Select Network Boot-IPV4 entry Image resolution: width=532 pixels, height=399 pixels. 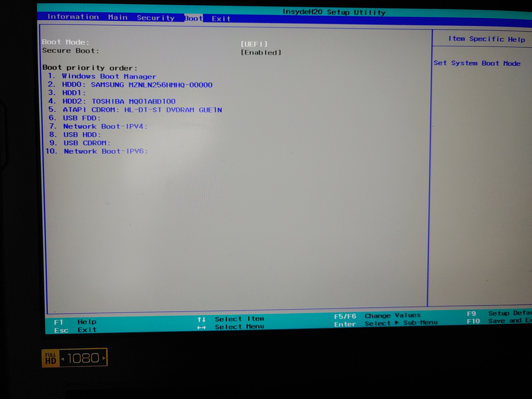pos(105,126)
